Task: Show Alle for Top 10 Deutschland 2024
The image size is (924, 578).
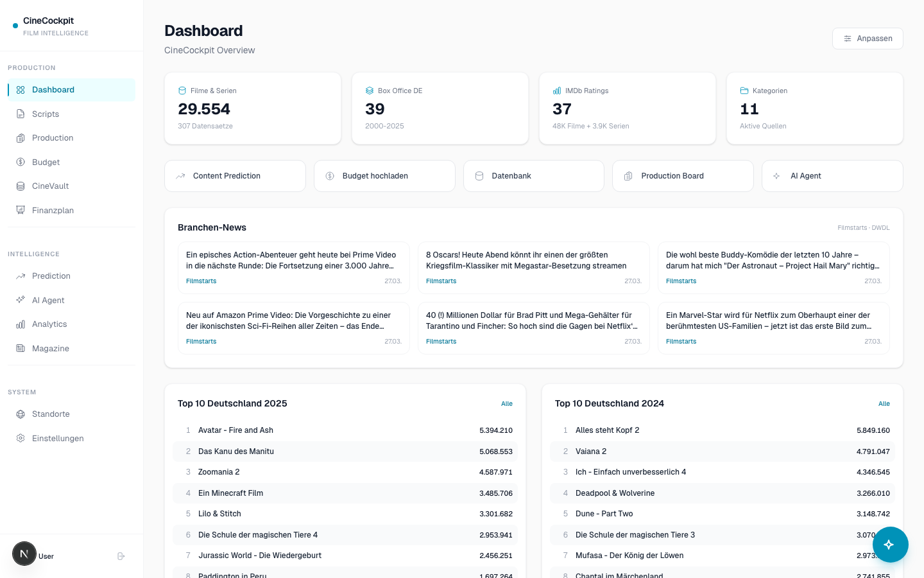Action: pyautogui.click(x=884, y=404)
